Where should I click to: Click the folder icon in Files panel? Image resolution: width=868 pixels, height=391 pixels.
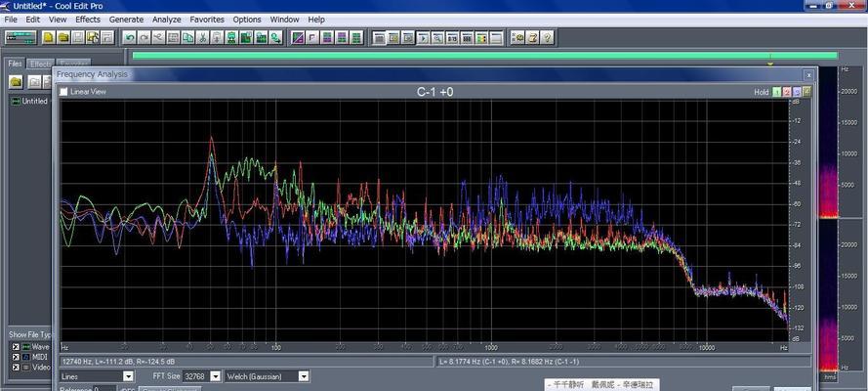pos(16,81)
